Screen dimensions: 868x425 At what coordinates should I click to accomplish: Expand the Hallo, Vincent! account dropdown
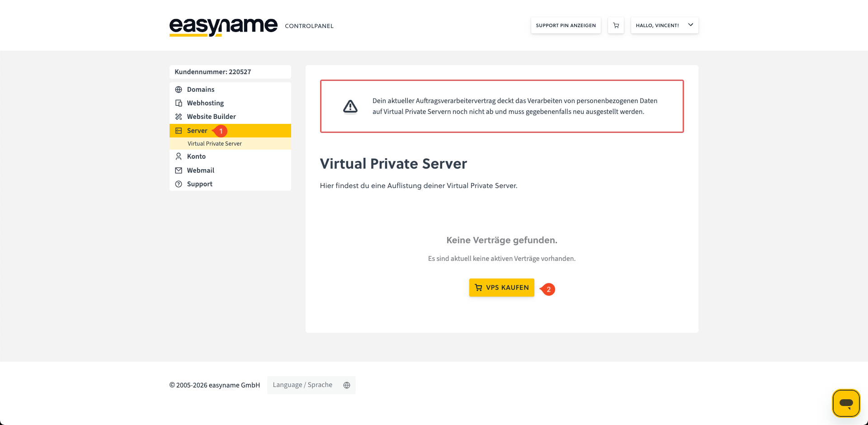click(664, 25)
